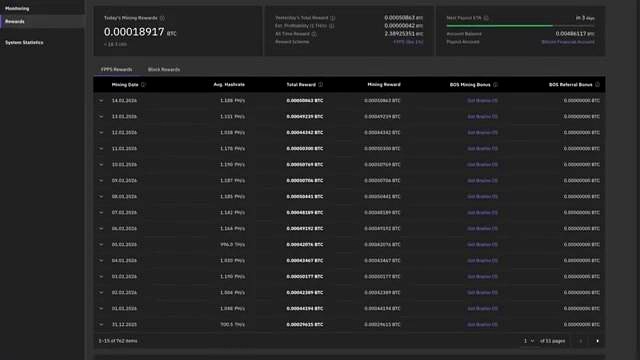The height and width of the screenshot is (360, 640).
Task: Click Get Braiins OS link in 14.01.2026 row
Action: coord(482,100)
